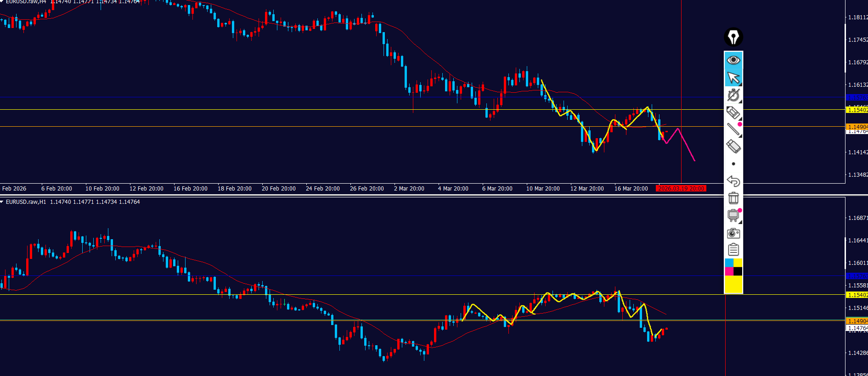The image size is (868, 376).
Task: Click the fountain pen nib icon
Action: tap(733, 37)
